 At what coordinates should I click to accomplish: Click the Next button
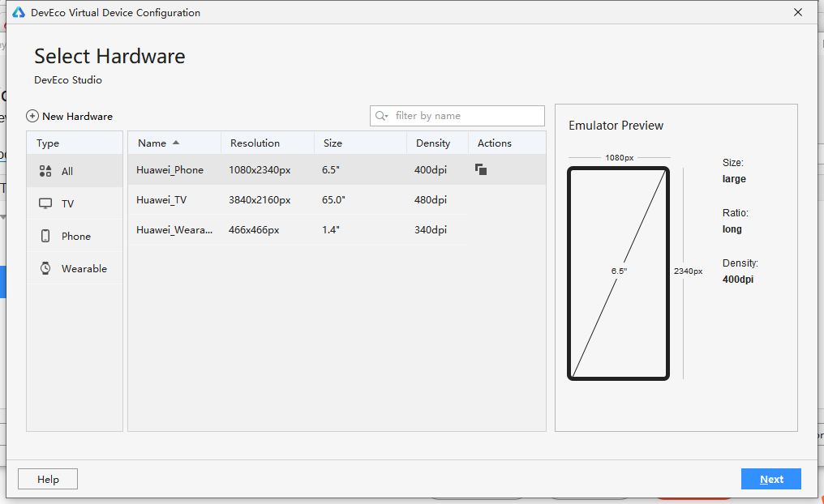pos(771,480)
